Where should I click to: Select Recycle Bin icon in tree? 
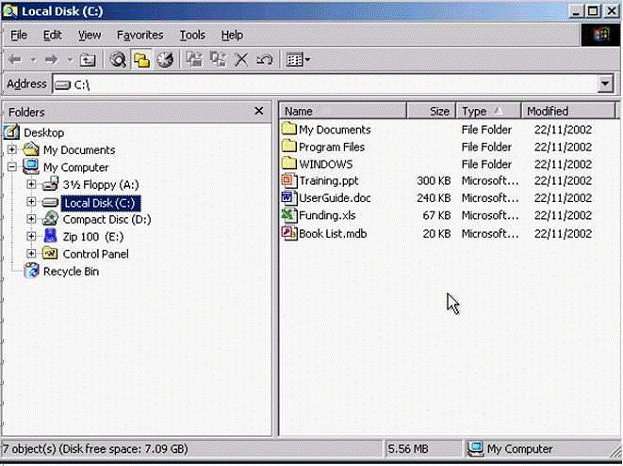point(31,271)
